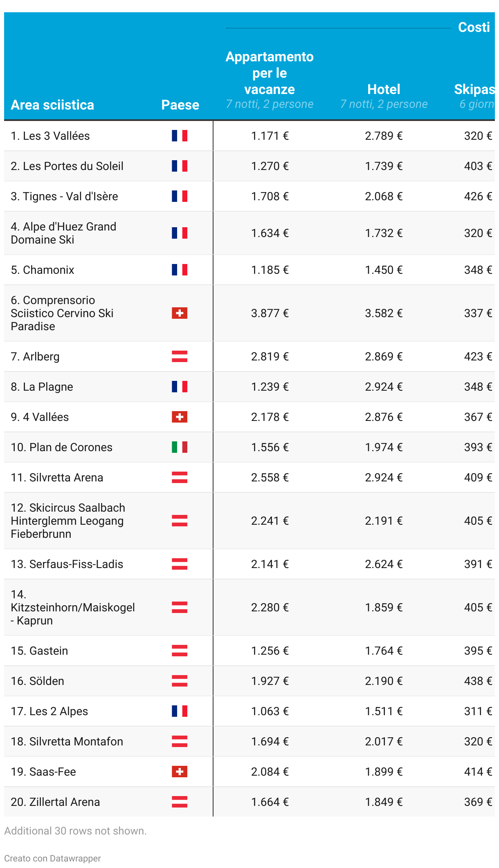This screenshot has width=499, height=868.
Task: Sort by the Hotel column header
Action: tap(384, 89)
